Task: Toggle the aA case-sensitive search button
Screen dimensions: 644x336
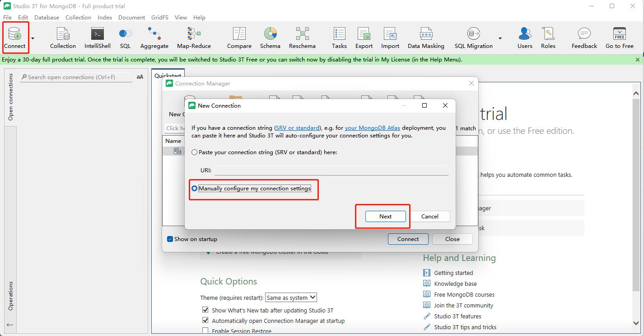Action: click(140, 77)
